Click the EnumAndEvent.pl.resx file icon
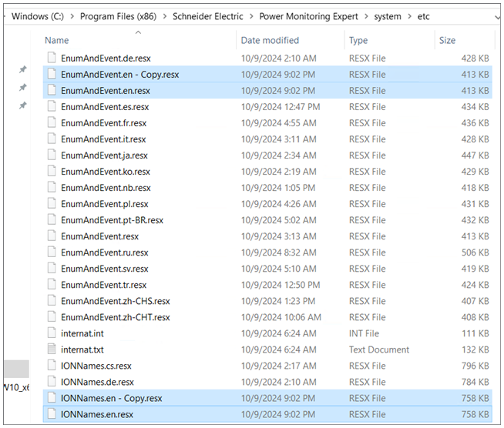 pos(52,203)
